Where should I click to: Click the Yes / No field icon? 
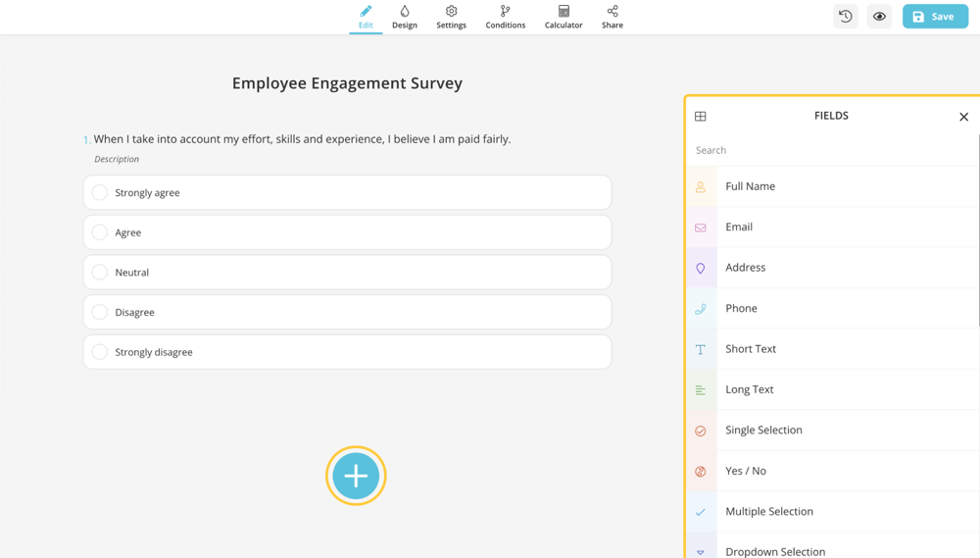[701, 472]
